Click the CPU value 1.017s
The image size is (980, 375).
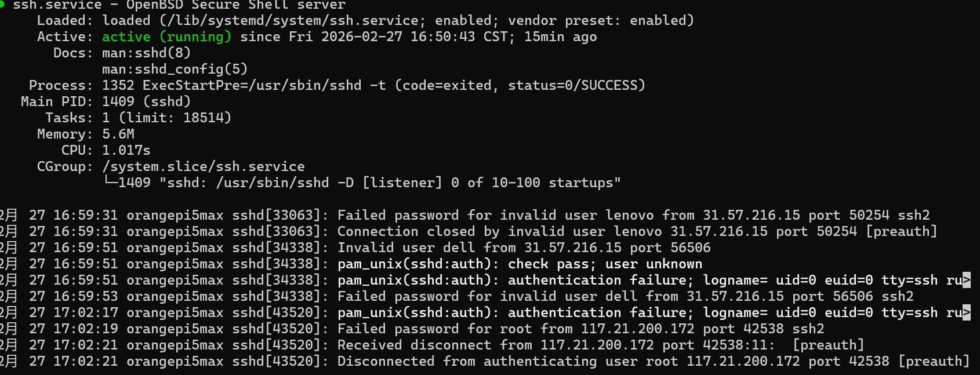pyautogui.click(x=126, y=151)
